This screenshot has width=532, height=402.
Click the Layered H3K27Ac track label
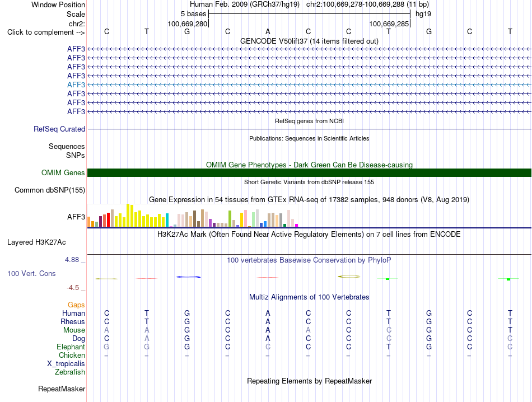click(x=36, y=242)
